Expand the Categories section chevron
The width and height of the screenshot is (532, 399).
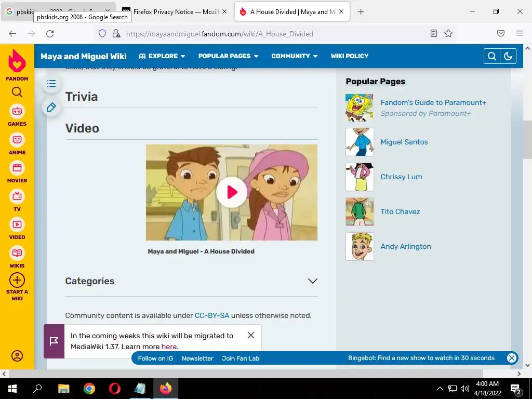[312, 281]
